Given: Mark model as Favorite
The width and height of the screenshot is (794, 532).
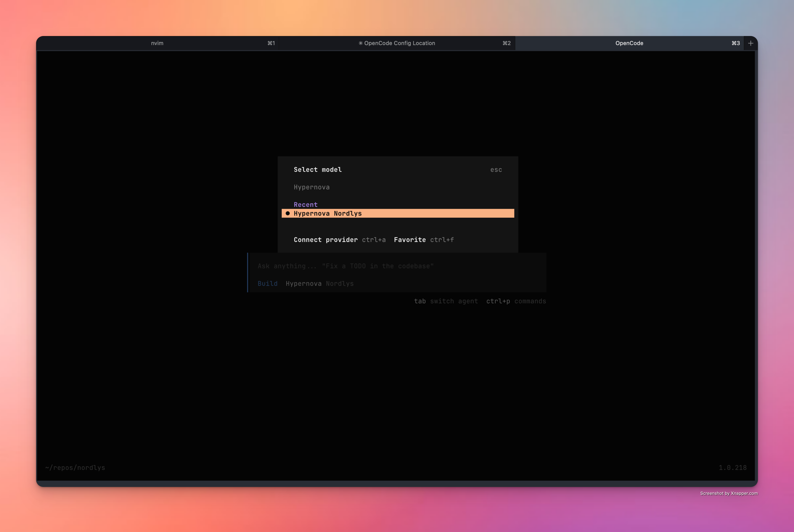Looking at the screenshot, I should point(410,240).
